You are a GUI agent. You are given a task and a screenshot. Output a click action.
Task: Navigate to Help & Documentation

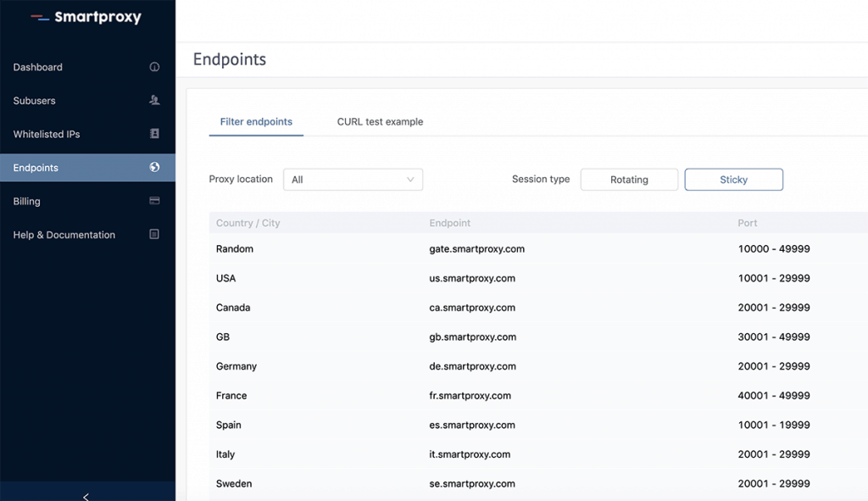[64, 234]
